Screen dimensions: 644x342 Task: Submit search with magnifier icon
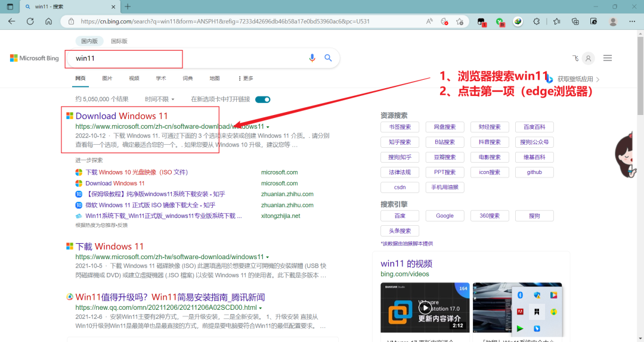[x=328, y=58]
